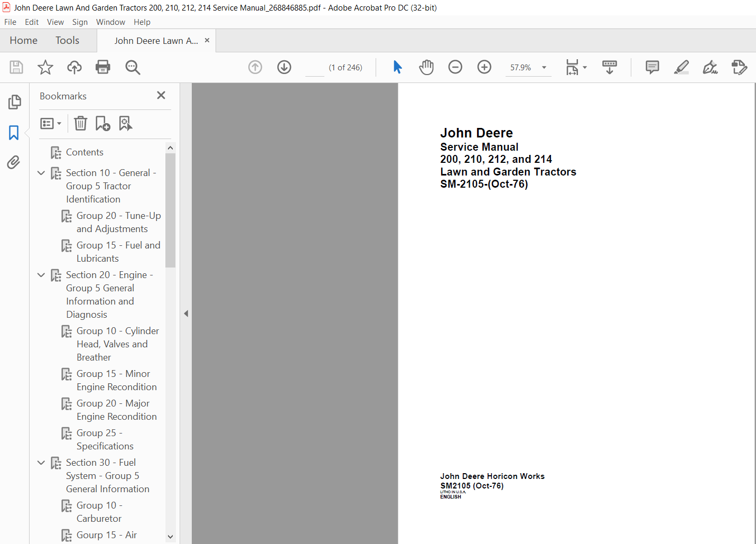Add a new bookmark icon
The height and width of the screenshot is (544, 756).
[x=102, y=123]
